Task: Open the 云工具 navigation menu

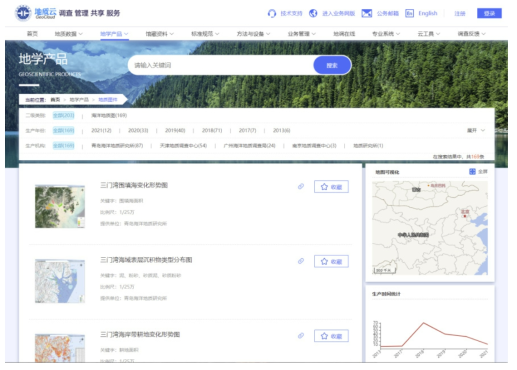Action: pos(429,34)
